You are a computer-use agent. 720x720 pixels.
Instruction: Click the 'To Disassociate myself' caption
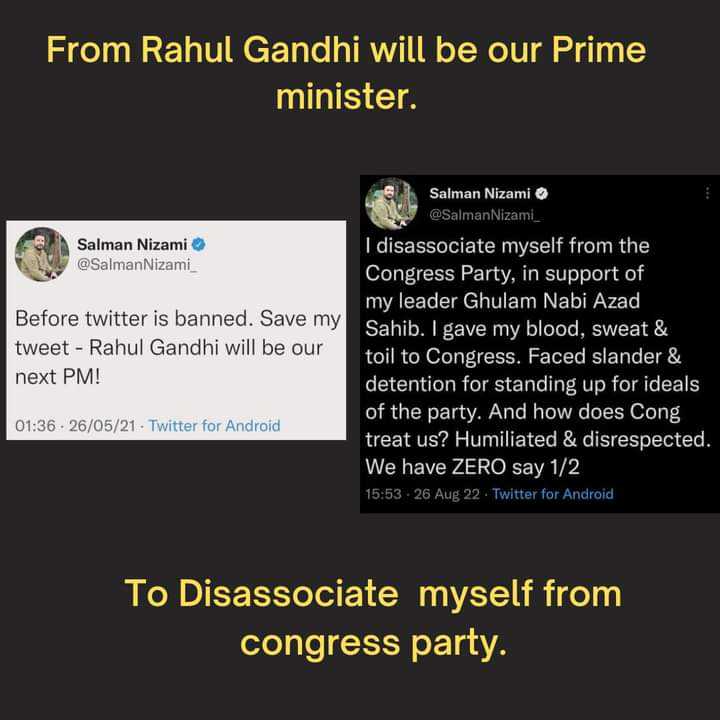373,593
